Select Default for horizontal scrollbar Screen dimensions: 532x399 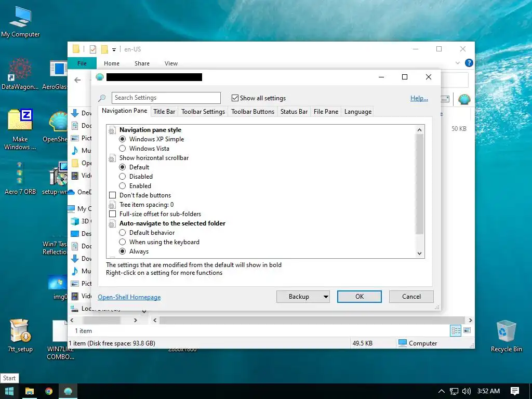click(123, 167)
